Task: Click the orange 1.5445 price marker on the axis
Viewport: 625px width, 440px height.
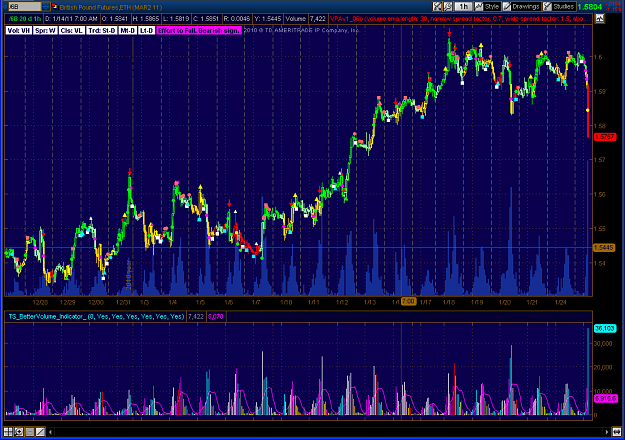Action: (x=603, y=248)
